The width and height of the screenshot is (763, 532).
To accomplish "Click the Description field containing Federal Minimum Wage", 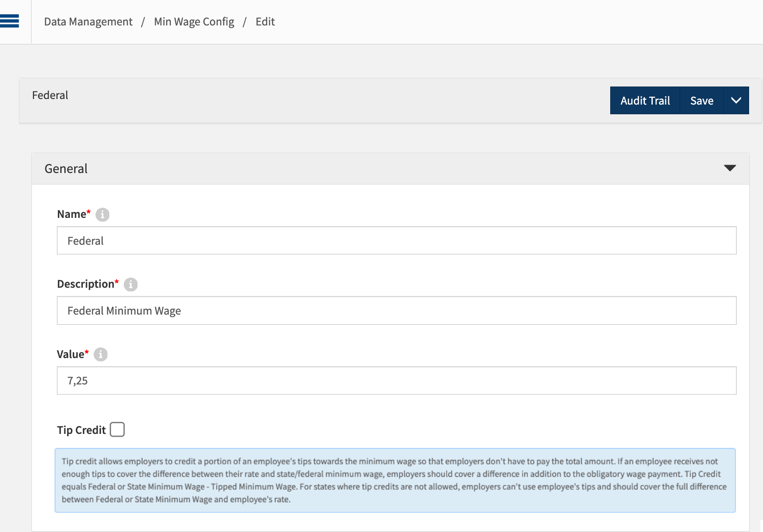I will click(396, 310).
